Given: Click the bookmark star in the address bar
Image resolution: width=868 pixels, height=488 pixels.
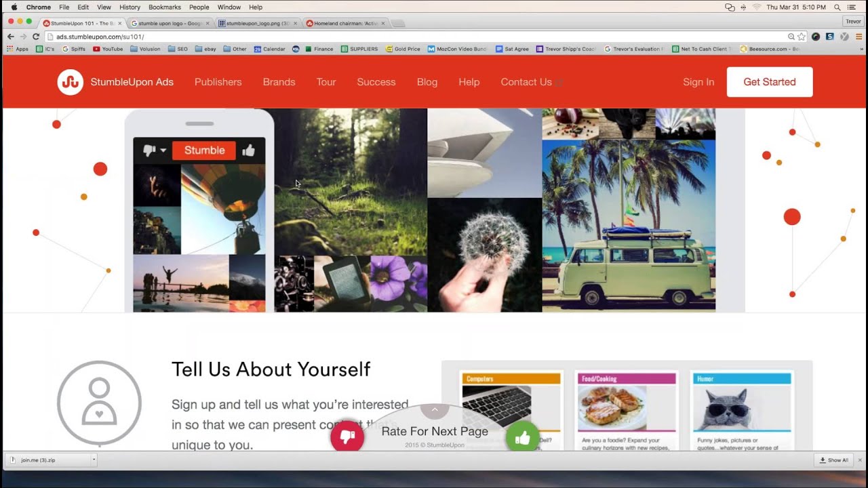Looking at the screenshot, I should coord(800,37).
